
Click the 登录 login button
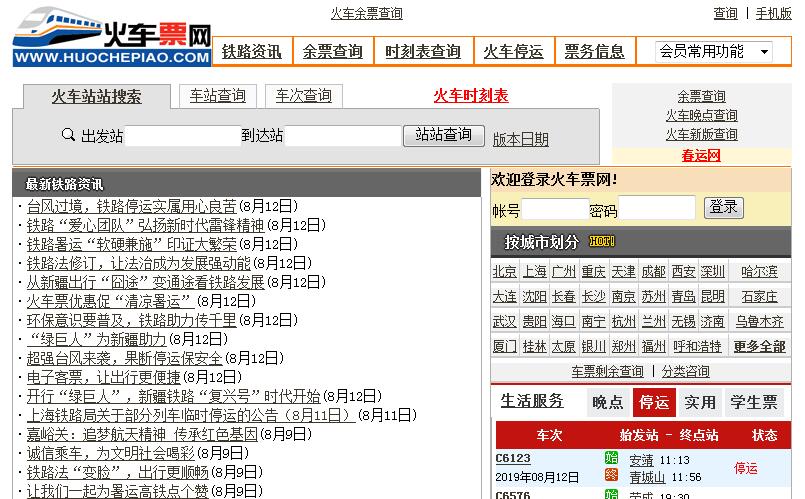tap(724, 208)
